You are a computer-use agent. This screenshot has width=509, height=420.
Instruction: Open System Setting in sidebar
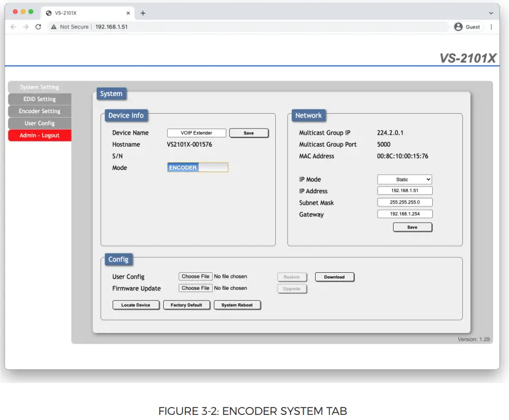[x=40, y=87]
